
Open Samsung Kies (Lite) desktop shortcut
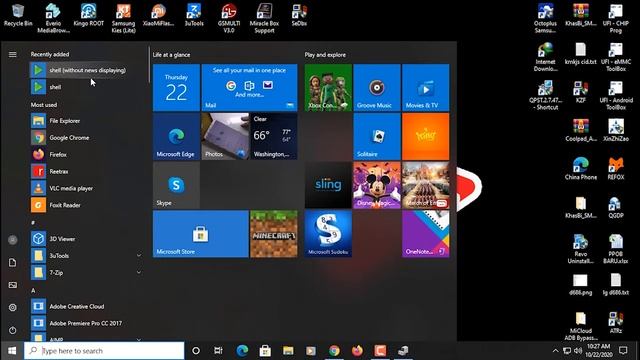(123, 18)
